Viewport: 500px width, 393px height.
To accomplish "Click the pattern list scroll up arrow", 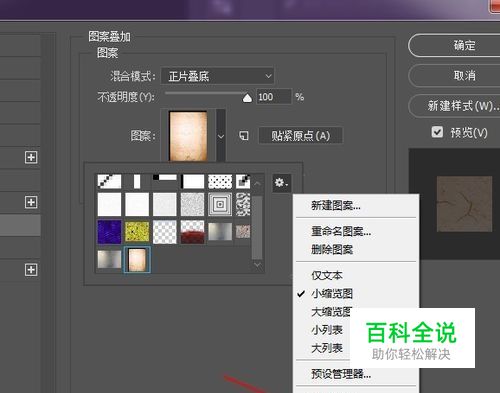I will pos(257,184).
